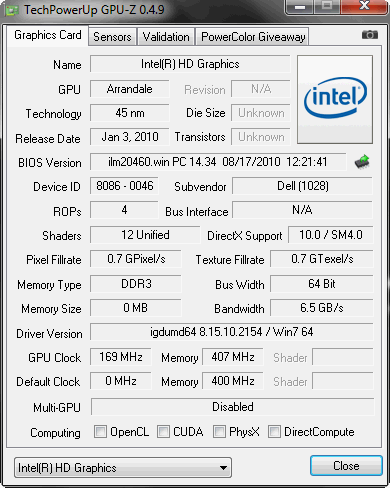Click the Texture Fillrate 0.7 GTexel/s field

pyautogui.click(x=322, y=259)
